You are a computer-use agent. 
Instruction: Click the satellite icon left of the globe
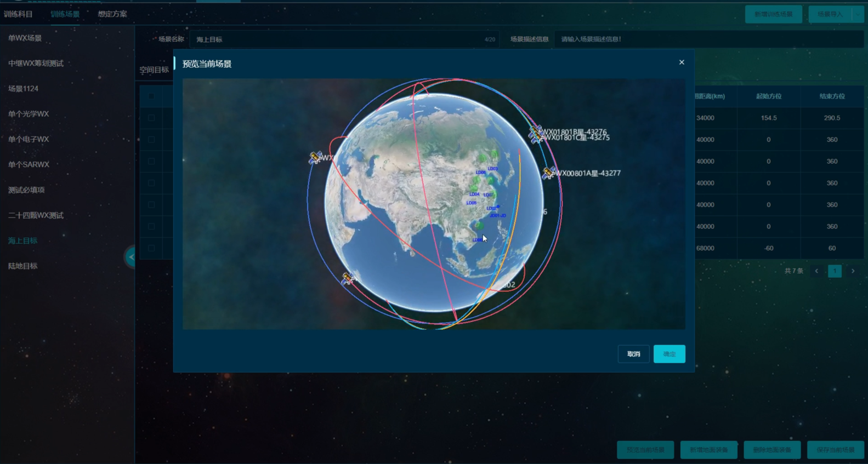click(315, 158)
